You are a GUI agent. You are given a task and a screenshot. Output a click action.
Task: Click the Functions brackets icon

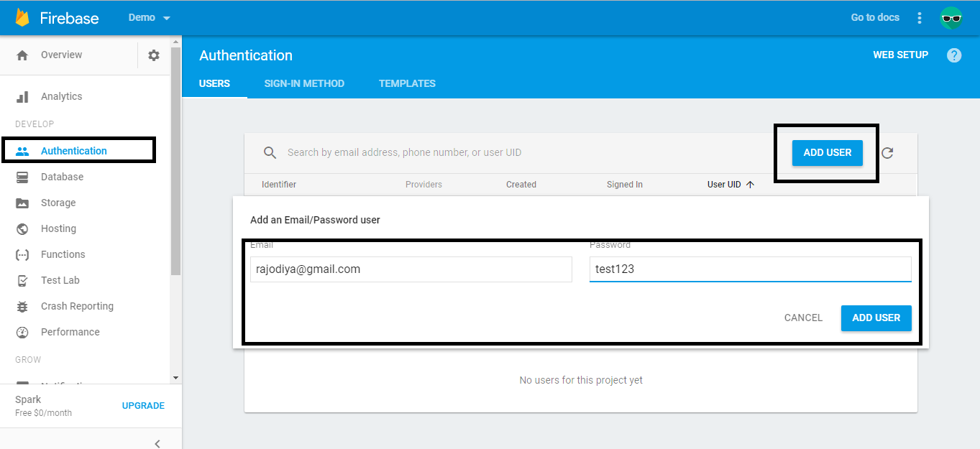(22, 254)
